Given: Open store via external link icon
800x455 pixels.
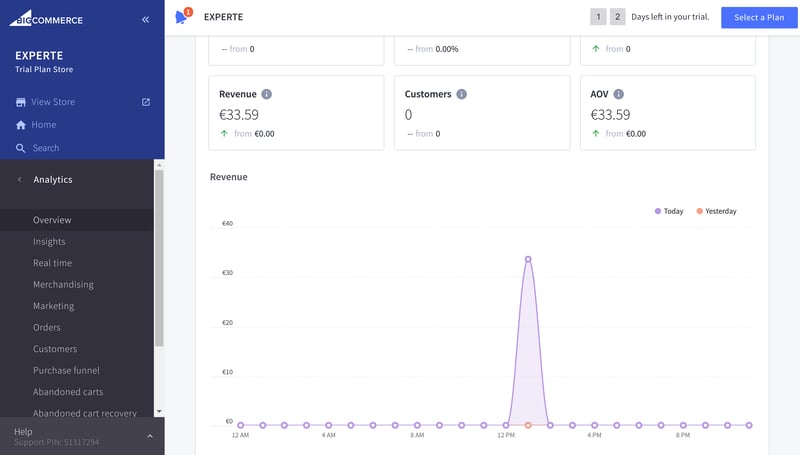Looking at the screenshot, I should tap(146, 102).
